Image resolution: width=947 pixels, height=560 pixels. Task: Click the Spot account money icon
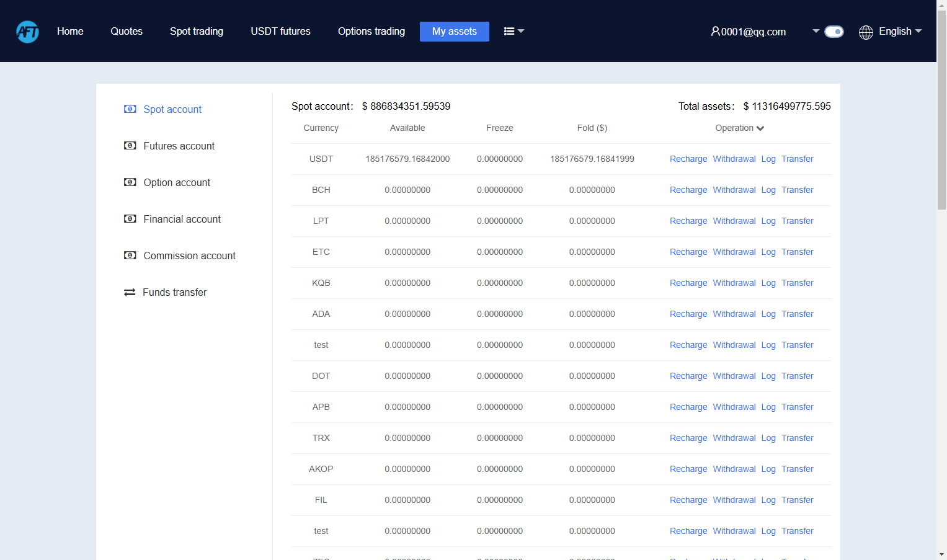tap(130, 109)
